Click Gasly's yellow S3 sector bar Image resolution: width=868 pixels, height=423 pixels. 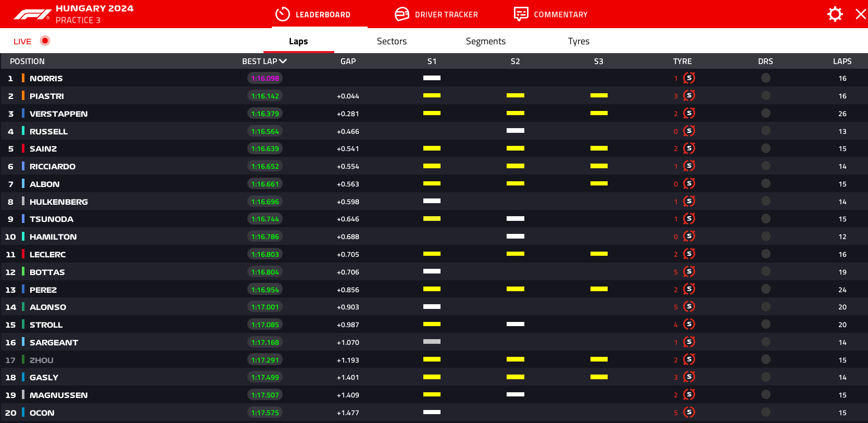tap(599, 377)
